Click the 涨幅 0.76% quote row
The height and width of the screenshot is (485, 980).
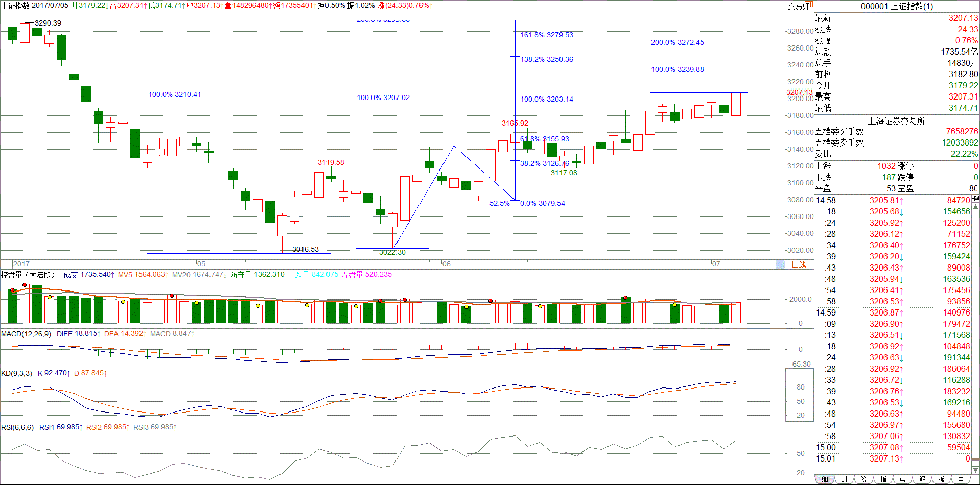[897, 40]
